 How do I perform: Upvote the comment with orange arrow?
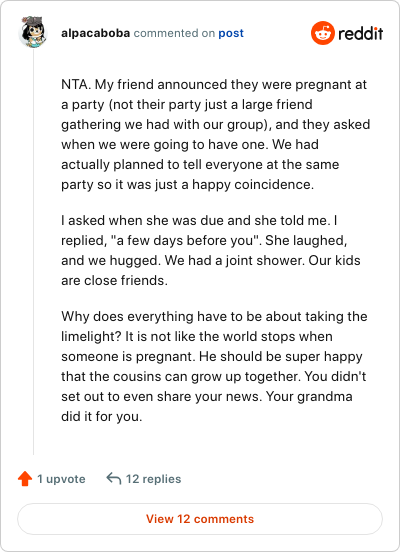click(x=25, y=478)
